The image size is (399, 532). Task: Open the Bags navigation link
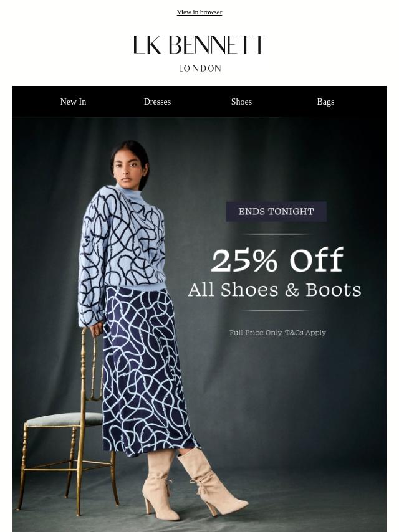click(325, 102)
